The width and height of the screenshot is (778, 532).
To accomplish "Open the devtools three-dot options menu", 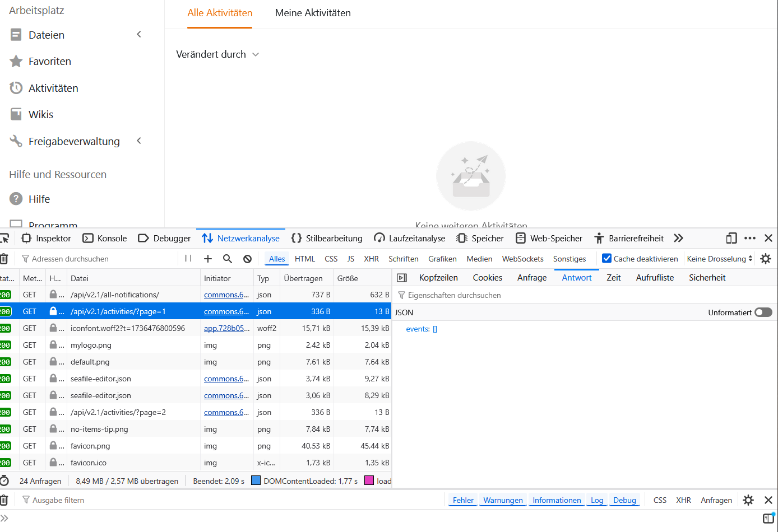I will point(750,238).
